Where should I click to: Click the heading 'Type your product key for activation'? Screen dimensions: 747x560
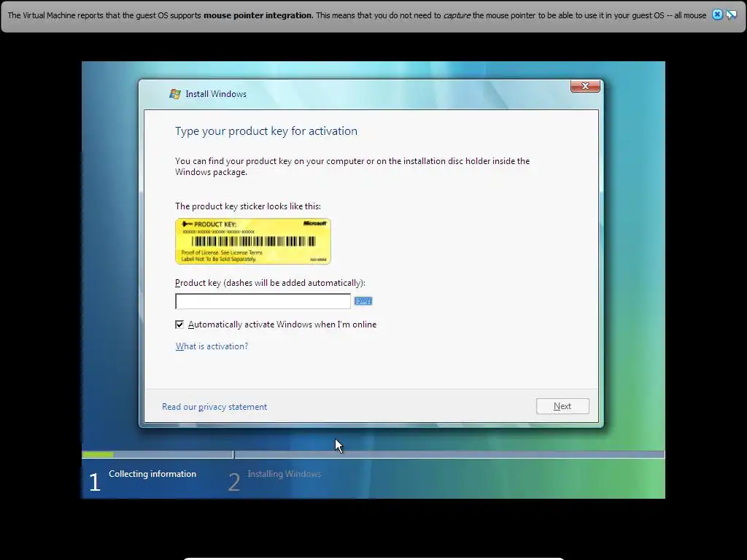pos(266,131)
